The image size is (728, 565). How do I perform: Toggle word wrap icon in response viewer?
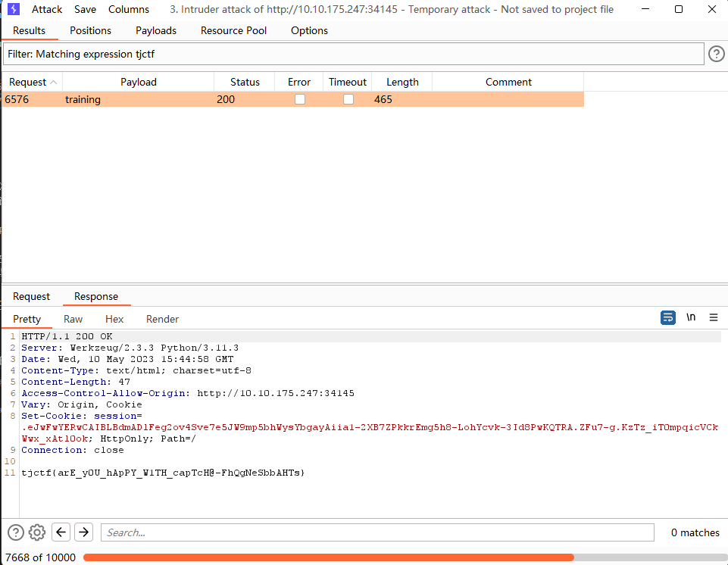point(667,318)
